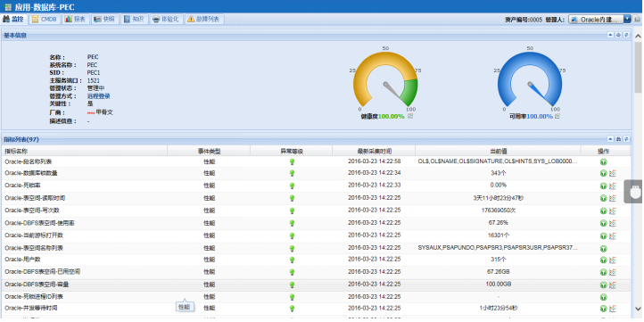Click the floating gray side widget
This screenshot has height=322, width=644.
click(633, 192)
